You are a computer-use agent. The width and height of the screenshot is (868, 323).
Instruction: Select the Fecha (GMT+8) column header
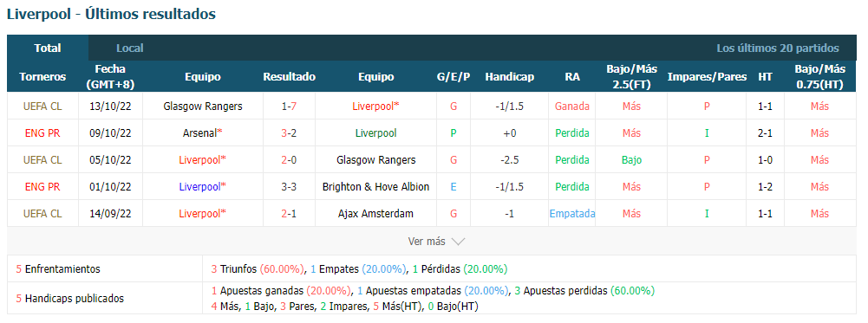tap(110, 77)
